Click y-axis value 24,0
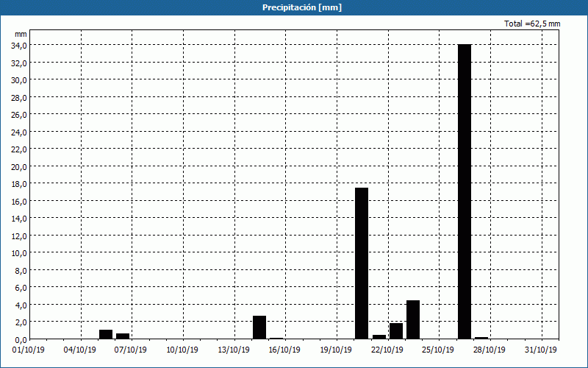The height and width of the screenshot is (368, 588). 19,132
